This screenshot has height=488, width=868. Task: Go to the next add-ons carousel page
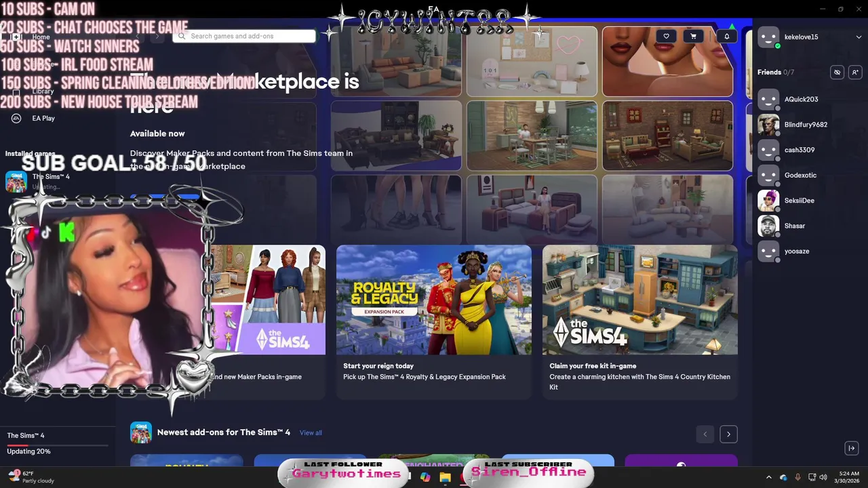728,434
